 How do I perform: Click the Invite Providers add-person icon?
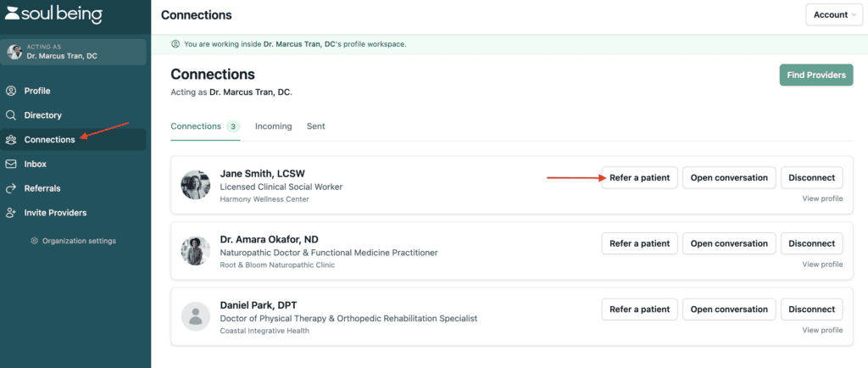(x=10, y=213)
